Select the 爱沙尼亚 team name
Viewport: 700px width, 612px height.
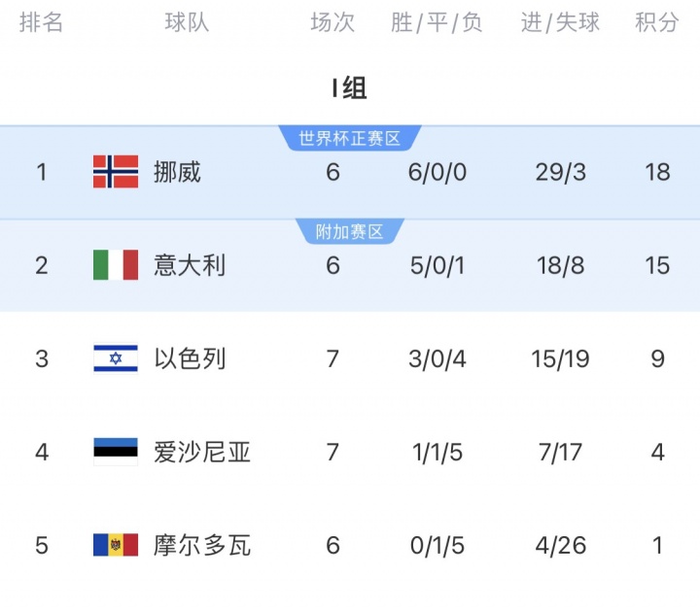tap(202, 452)
